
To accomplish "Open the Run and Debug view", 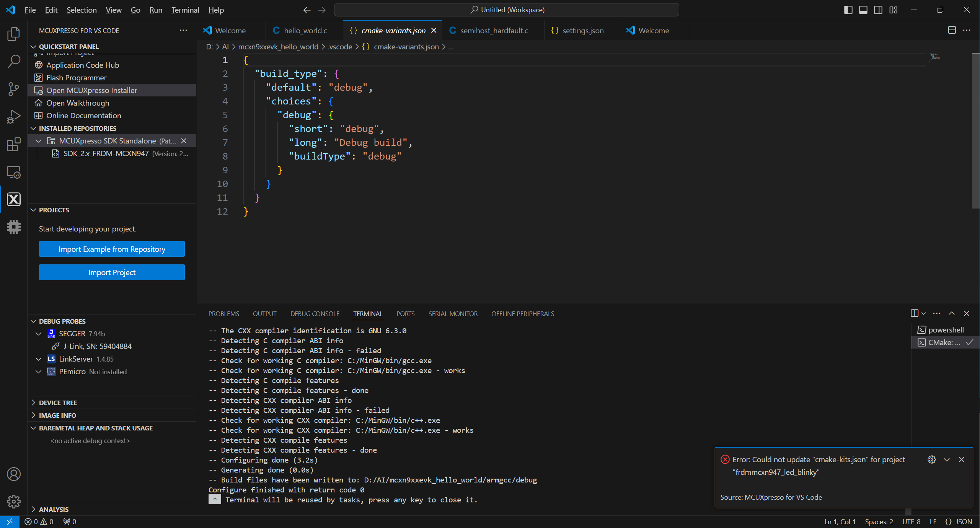I will [13, 116].
